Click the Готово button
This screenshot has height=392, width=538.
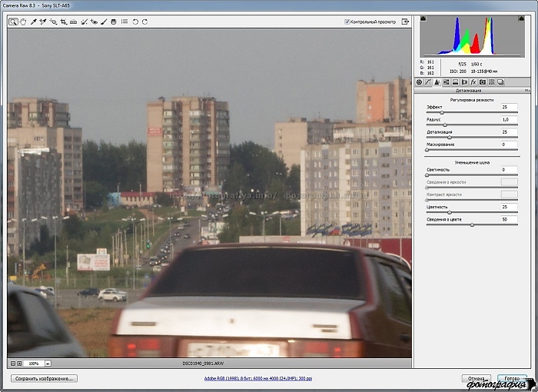512,379
